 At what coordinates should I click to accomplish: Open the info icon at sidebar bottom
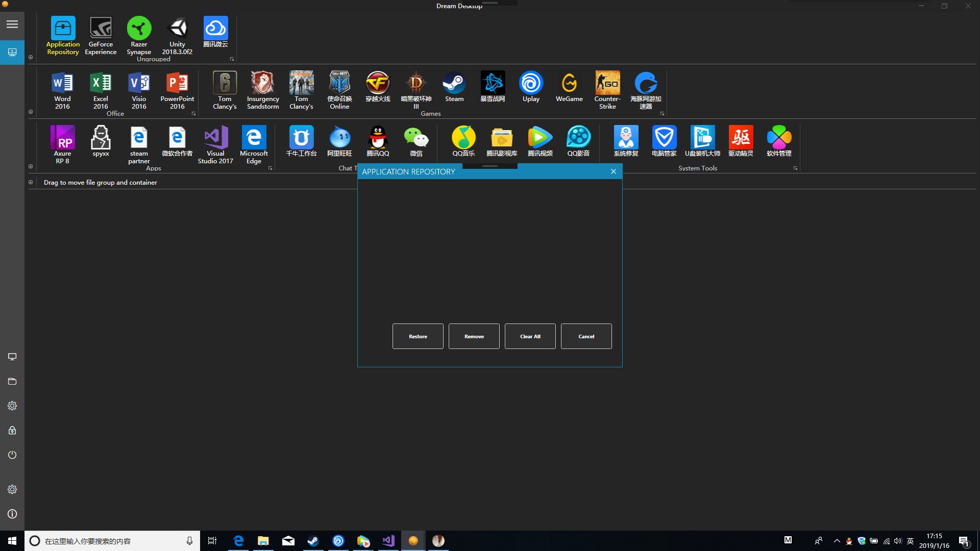click(12, 514)
